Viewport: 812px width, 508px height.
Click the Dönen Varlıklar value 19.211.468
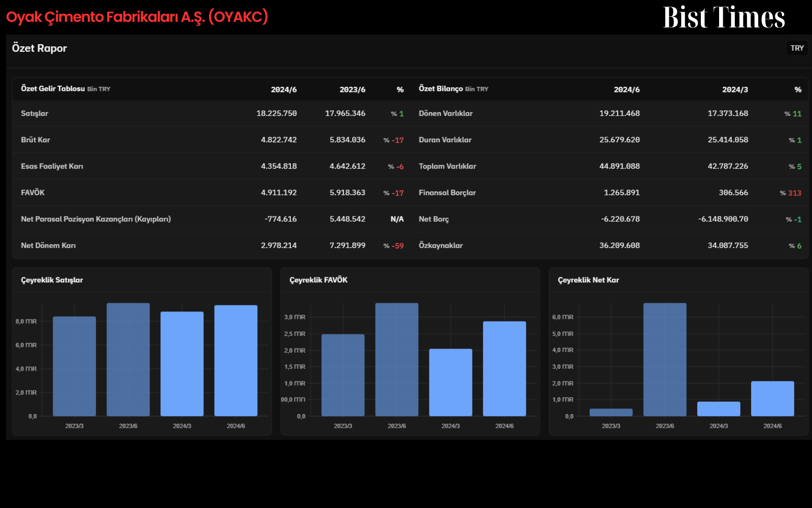coord(619,113)
